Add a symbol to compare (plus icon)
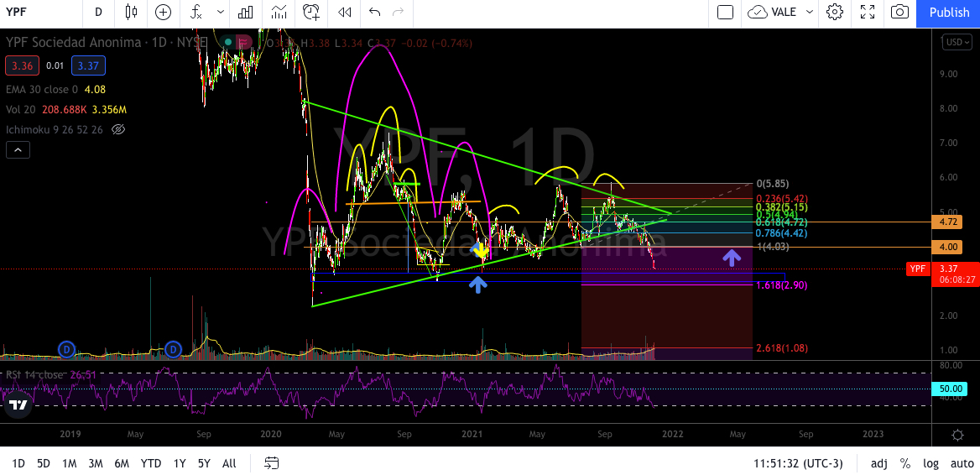The image size is (980, 475). click(x=163, y=12)
